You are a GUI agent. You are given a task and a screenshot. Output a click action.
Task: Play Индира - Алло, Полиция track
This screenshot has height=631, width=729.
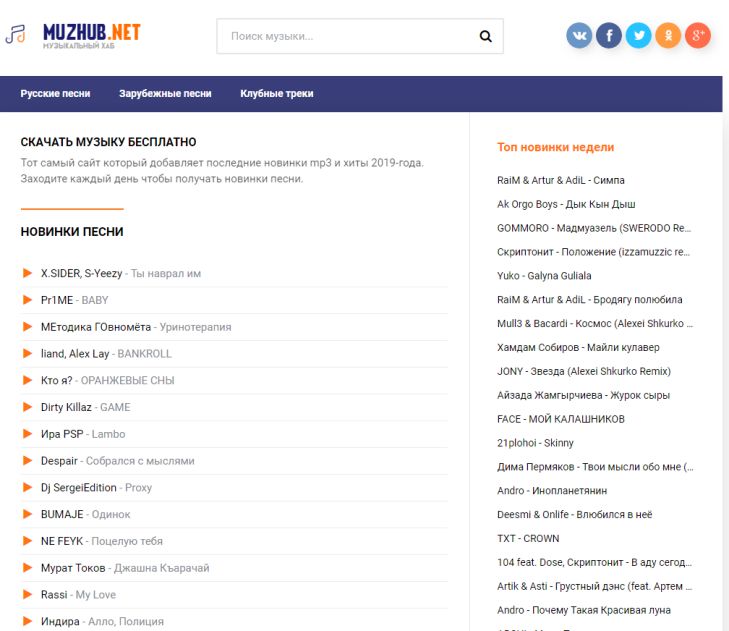pyautogui.click(x=27, y=621)
